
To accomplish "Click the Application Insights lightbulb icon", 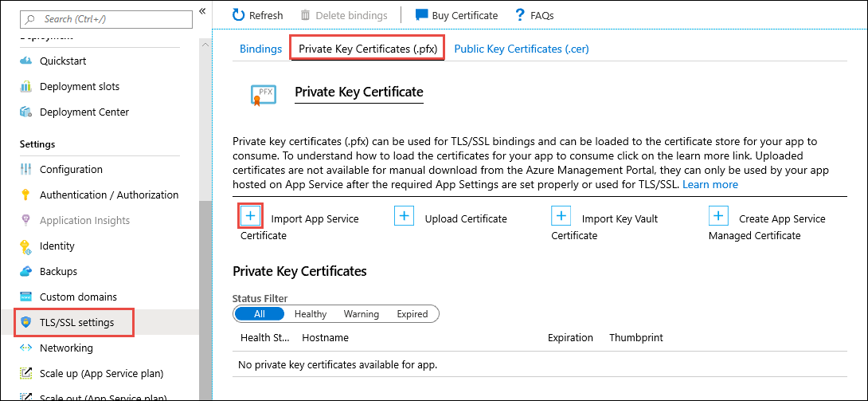I will 25,221.
